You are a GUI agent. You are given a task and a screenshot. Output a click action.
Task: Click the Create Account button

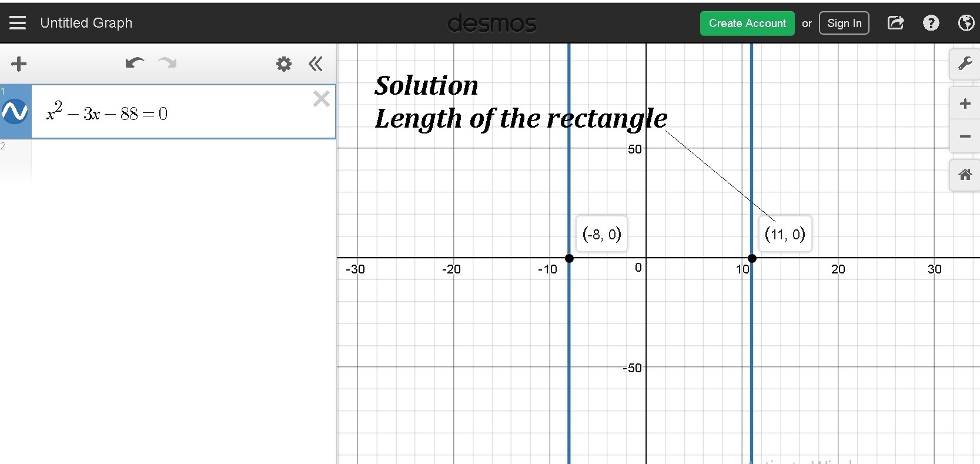747,23
